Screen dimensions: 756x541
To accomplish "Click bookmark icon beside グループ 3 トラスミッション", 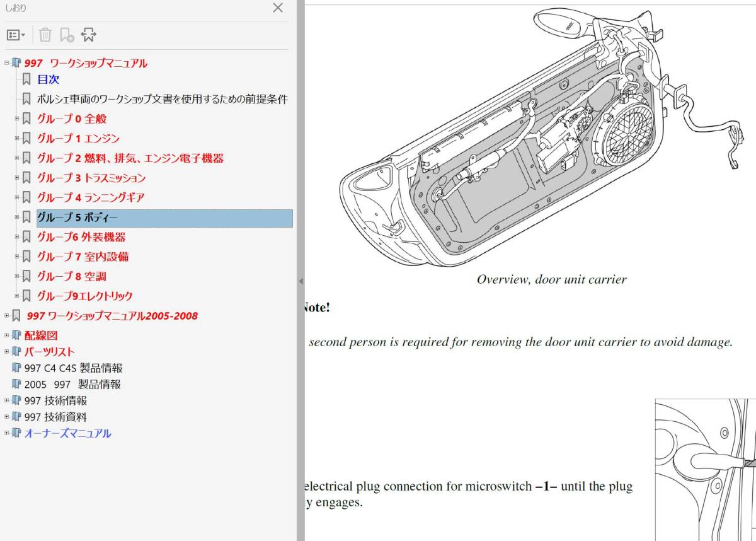I will 26,178.
